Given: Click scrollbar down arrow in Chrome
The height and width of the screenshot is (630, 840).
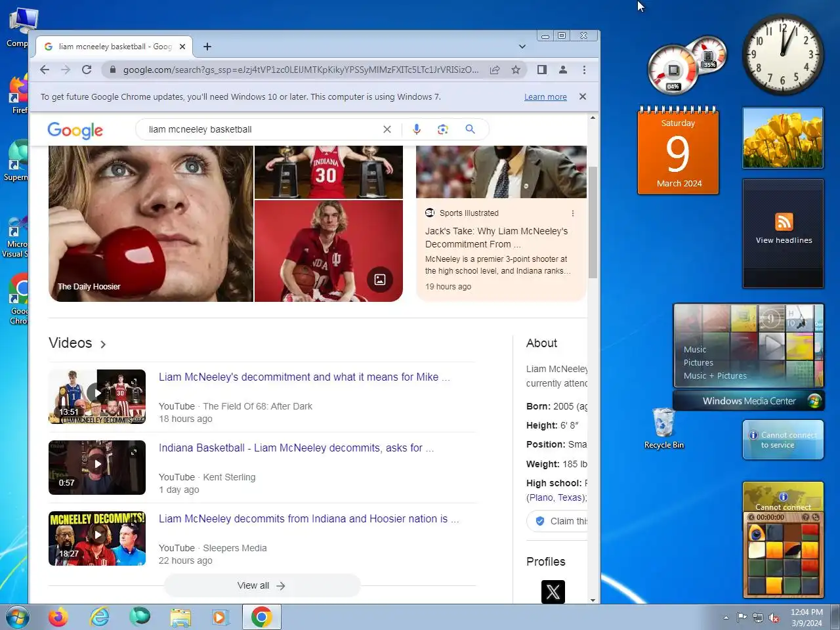Looking at the screenshot, I should 593,600.
